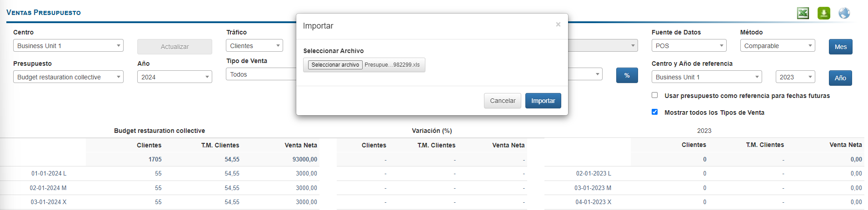
Task: Select the 01-01-2024 L table row
Action: (x=160, y=174)
